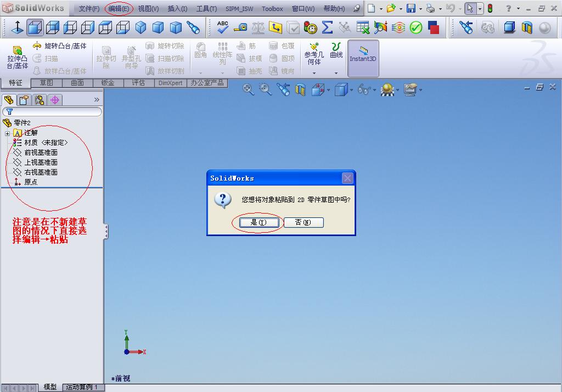Viewport: 562px width, 392px height.
Task: Switch to the 办公室产品 tab
Action: tap(207, 83)
